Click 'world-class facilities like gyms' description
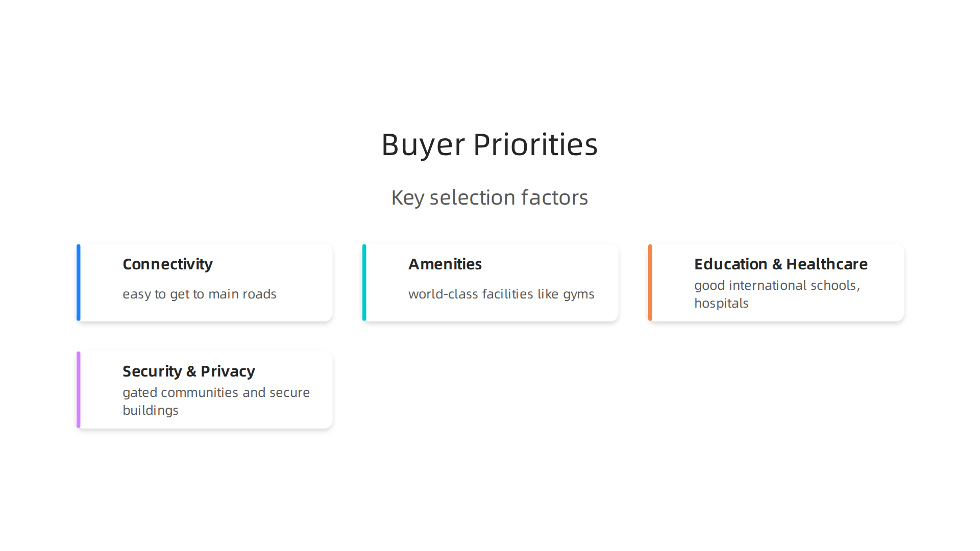The height and width of the screenshot is (551, 980). coord(501,294)
